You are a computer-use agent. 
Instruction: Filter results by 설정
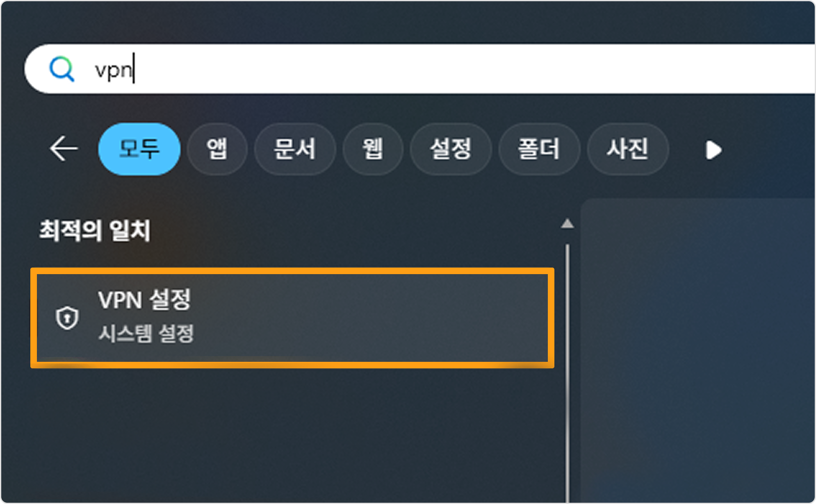click(451, 149)
